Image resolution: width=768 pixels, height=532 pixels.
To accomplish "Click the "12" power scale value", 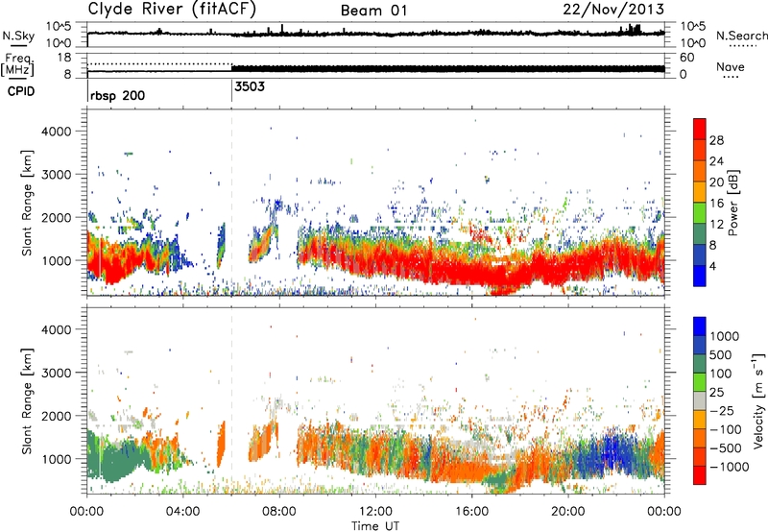I will 716,225.
